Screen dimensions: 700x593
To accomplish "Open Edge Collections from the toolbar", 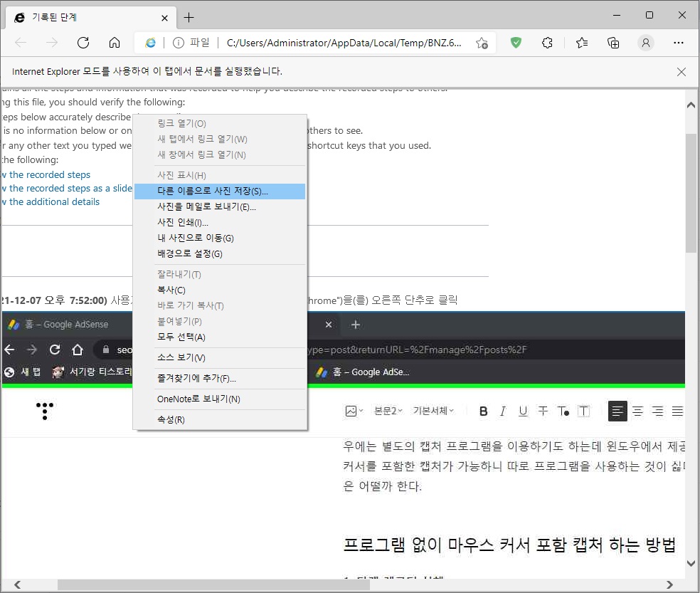I will 613,43.
